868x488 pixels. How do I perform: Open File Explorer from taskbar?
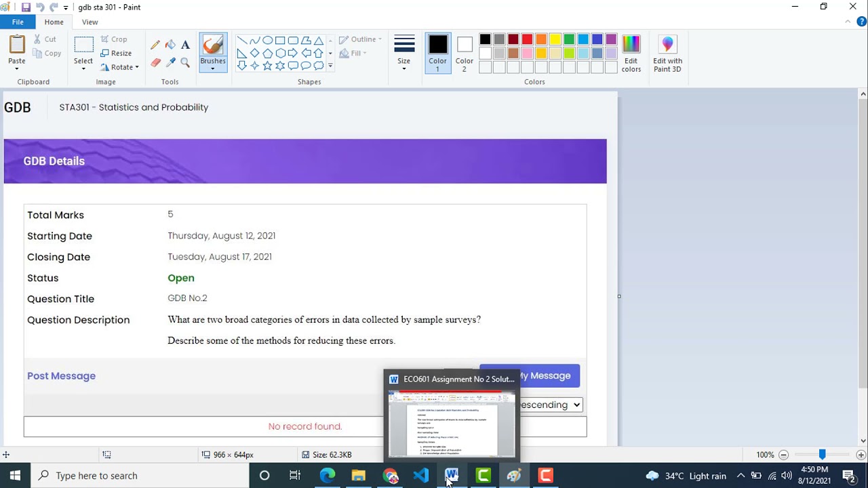[358, 476]
